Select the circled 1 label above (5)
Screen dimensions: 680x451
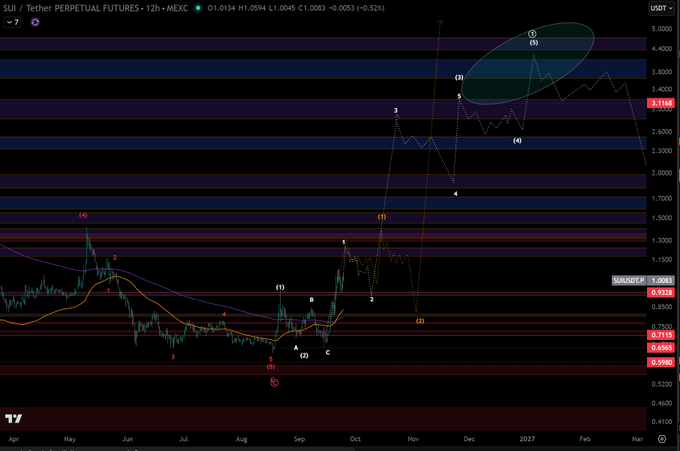[533, 34]
